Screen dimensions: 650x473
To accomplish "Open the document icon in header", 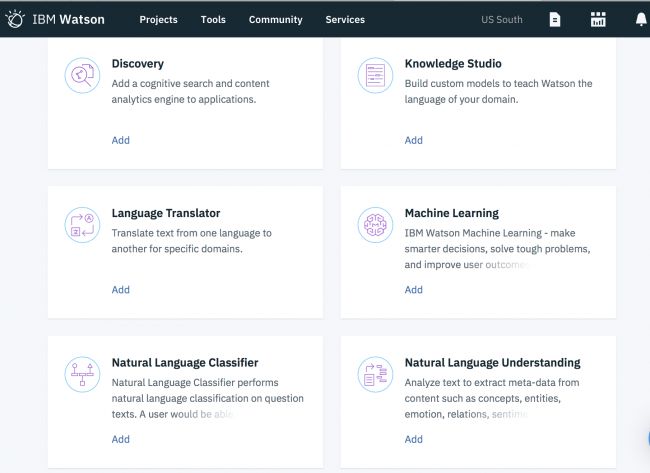I will point(555,19).
